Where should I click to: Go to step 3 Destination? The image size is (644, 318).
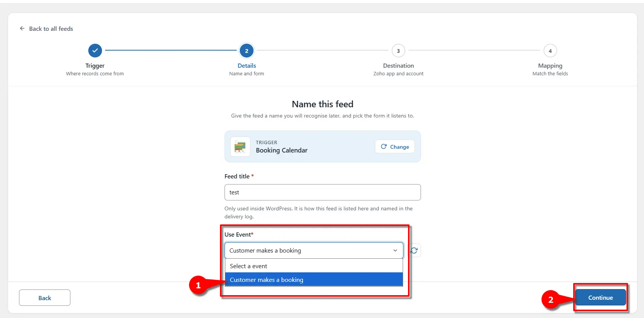[x=399, y=51]
